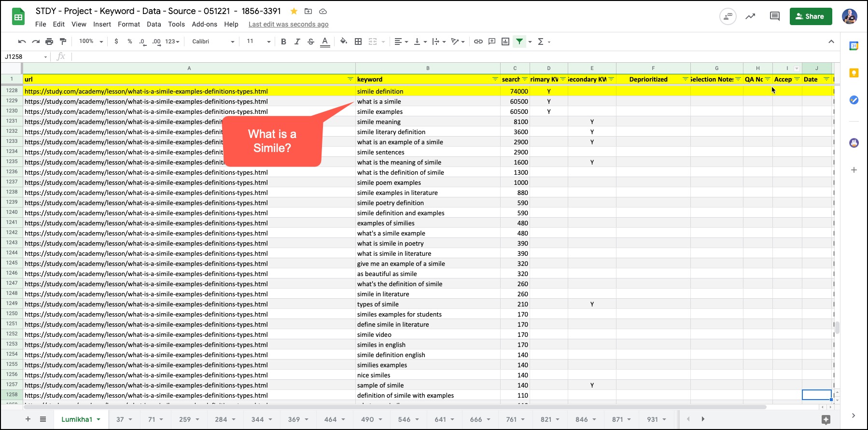
Task: Open the Deprioritized column filter dropdown
Action: point(685,79)
